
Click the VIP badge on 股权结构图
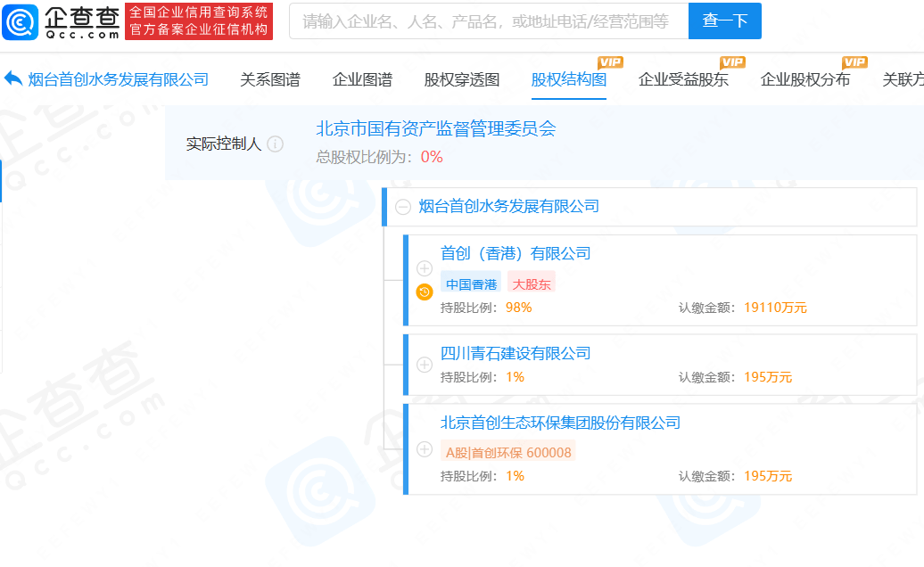click(x=610, y=62)
